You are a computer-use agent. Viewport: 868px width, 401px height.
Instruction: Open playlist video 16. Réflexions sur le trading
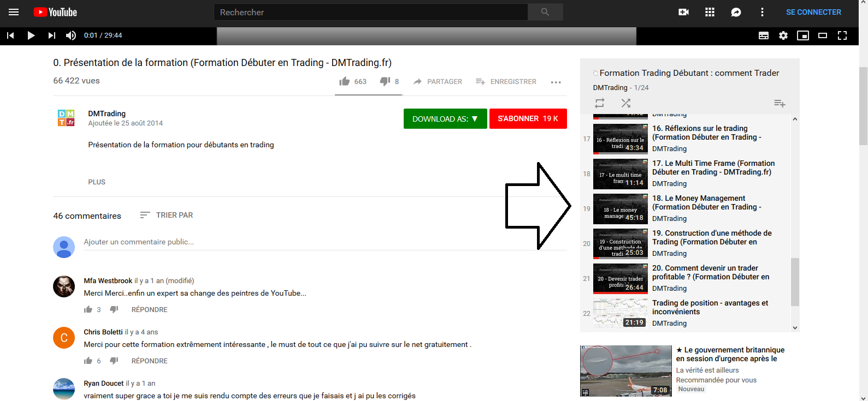pos(707,133)
